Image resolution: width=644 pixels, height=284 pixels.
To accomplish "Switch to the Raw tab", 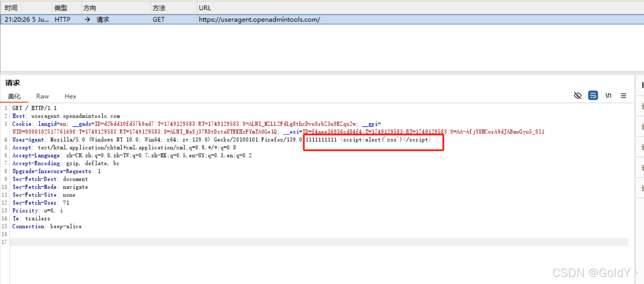I will (x=42, y=96).
